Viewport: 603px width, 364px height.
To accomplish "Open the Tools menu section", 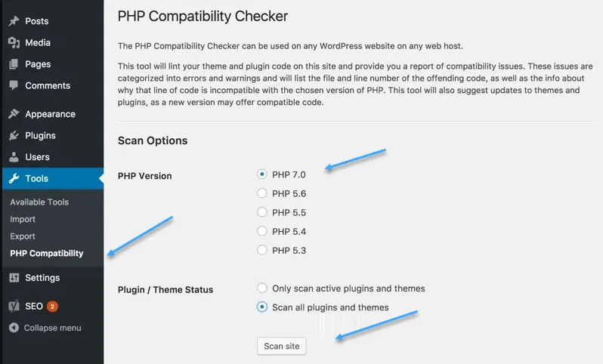I will coord(36,179).
